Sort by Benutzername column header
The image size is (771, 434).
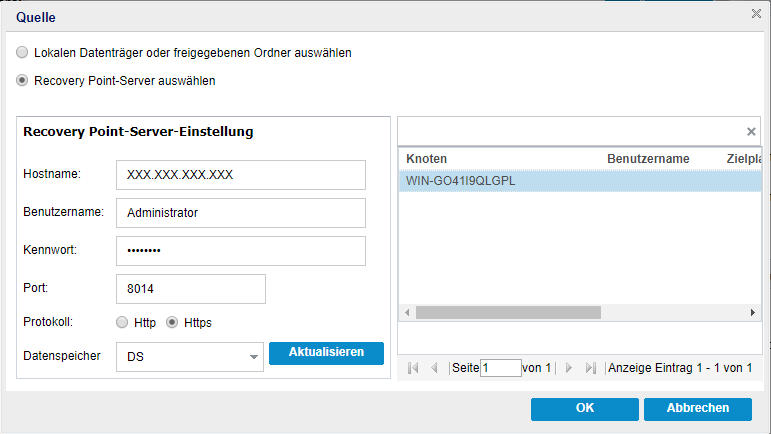click(x=648, y=159)
